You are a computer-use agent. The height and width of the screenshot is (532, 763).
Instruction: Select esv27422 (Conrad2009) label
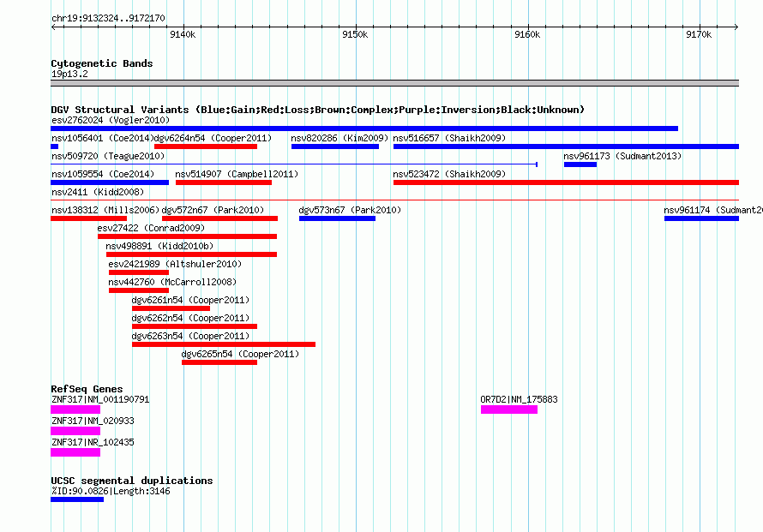click(x=151, y=228)
